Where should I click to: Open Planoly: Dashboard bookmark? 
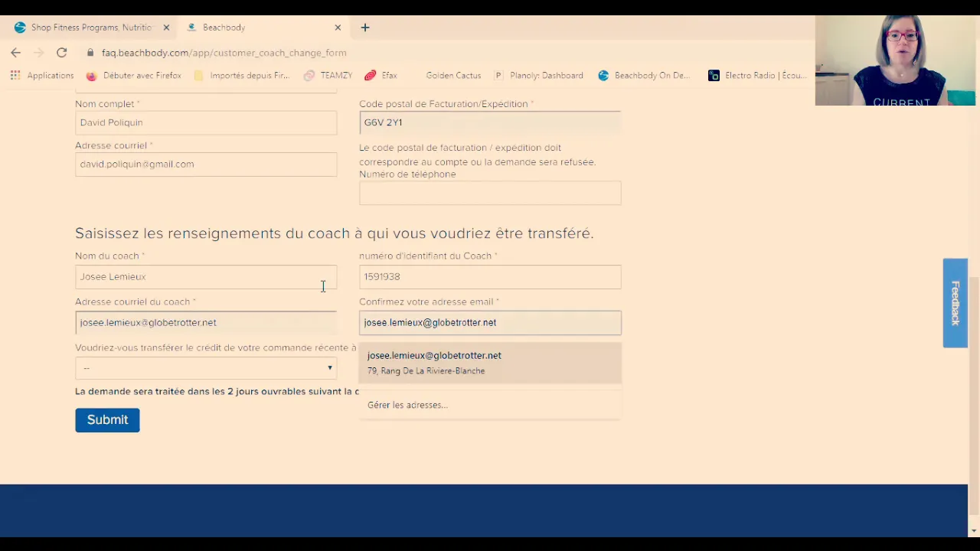tap(539, 75)
